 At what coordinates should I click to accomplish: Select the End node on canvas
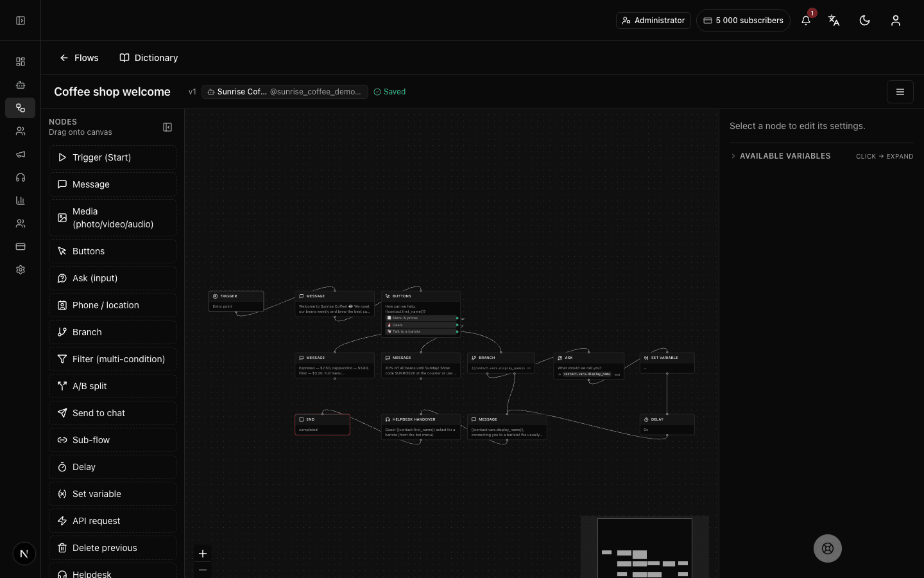click(x=322, y=425)
